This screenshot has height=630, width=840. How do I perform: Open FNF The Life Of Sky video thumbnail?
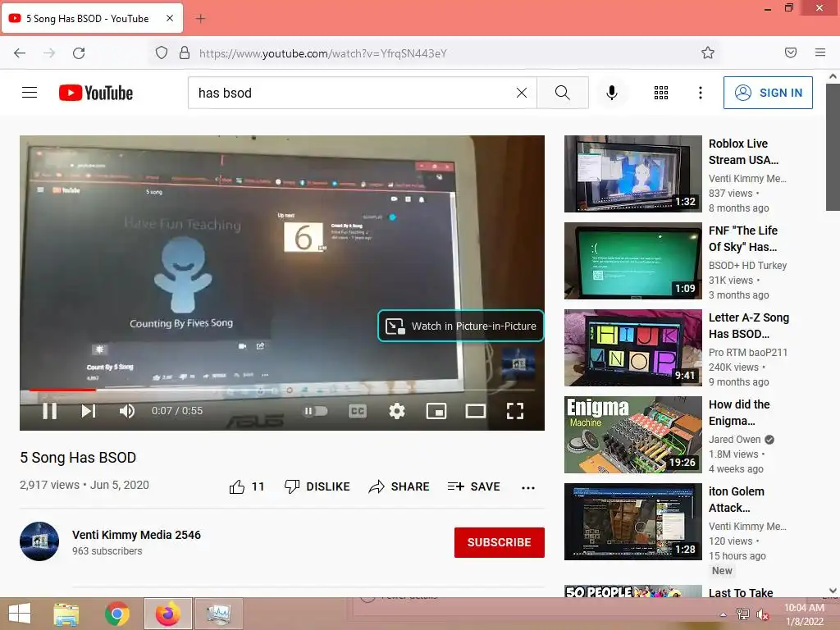pos(632,260)
